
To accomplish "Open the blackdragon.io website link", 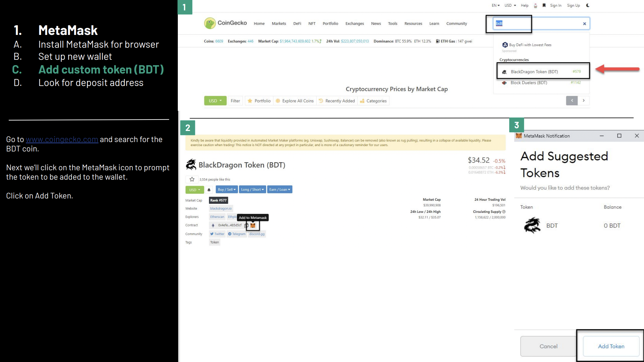I will [221, 209].
